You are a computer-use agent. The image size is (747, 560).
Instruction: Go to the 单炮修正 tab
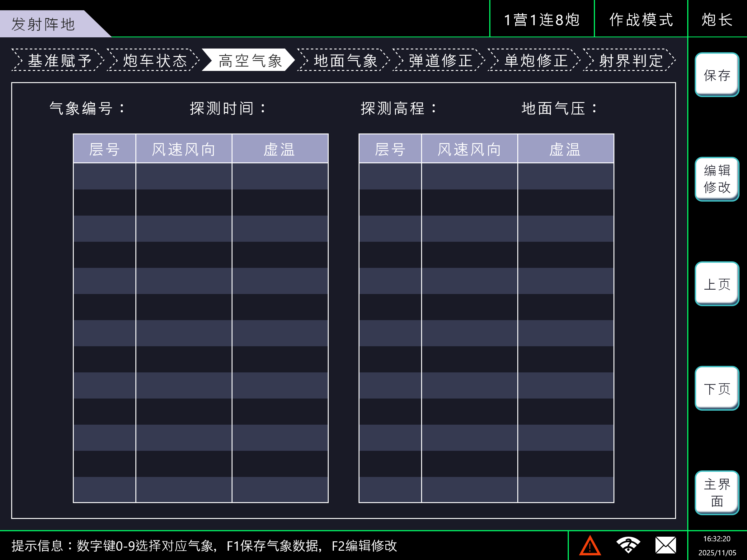[535, 60]
